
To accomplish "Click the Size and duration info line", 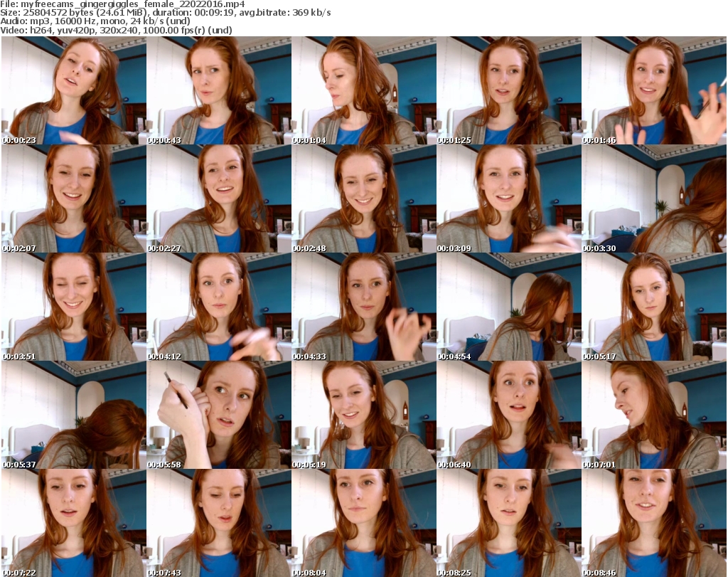I will [x=165, y=13].
